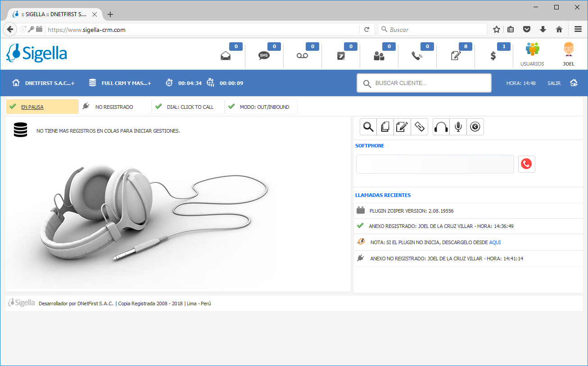Screen dimensions: 588x366
Task: Click the NO REGISTRADO status indicator
Action: (x=115, y=107)
